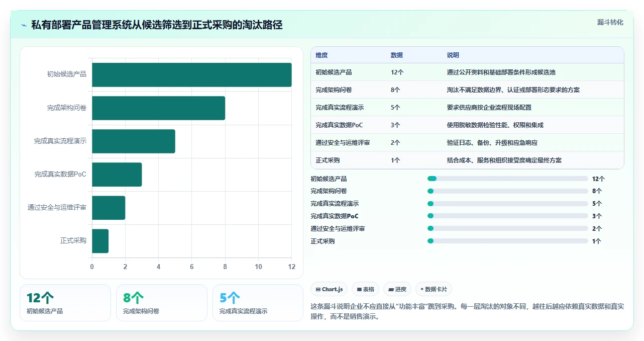Click the 初始候选产品 progress bar showing 12个

pos(507,179)
